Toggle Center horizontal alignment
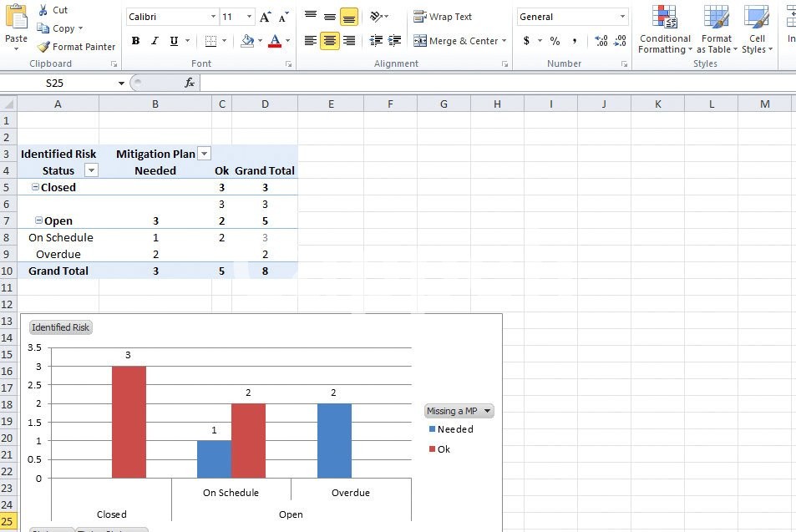 (330, 41)
